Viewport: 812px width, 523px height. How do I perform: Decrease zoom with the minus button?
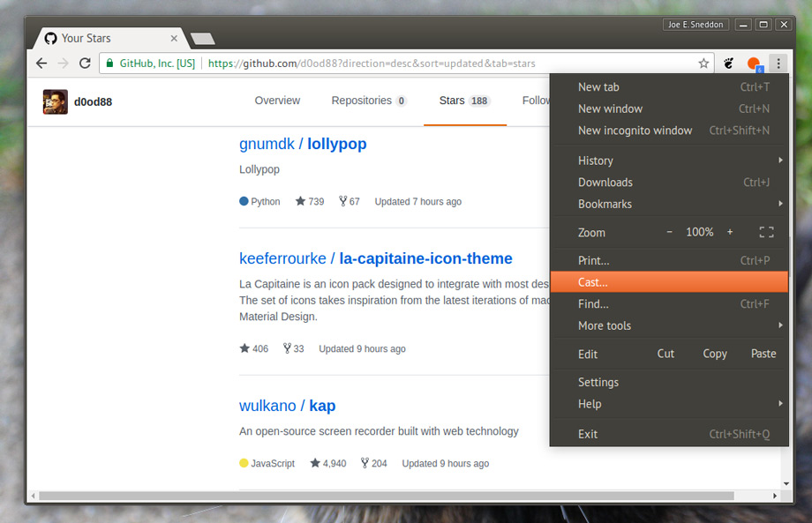pos(669,232)
